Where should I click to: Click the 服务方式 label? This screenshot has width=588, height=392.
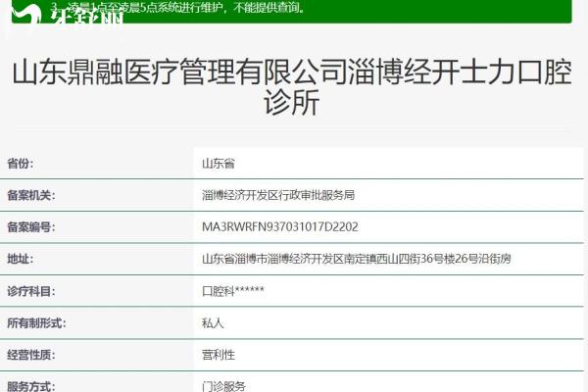[x=31, y=386]
